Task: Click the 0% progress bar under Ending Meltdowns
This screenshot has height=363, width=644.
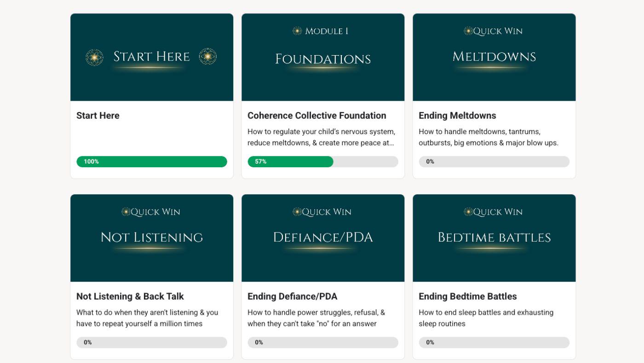Action: click(494, 162)
